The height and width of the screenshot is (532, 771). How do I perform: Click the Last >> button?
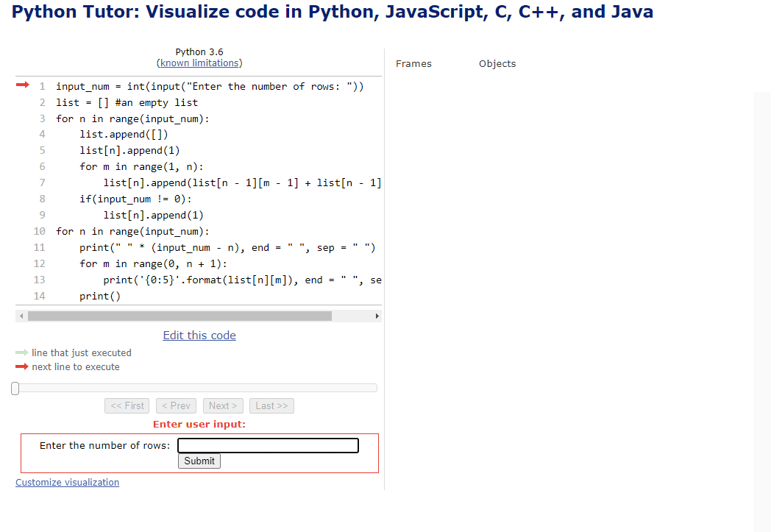[271, 405]
